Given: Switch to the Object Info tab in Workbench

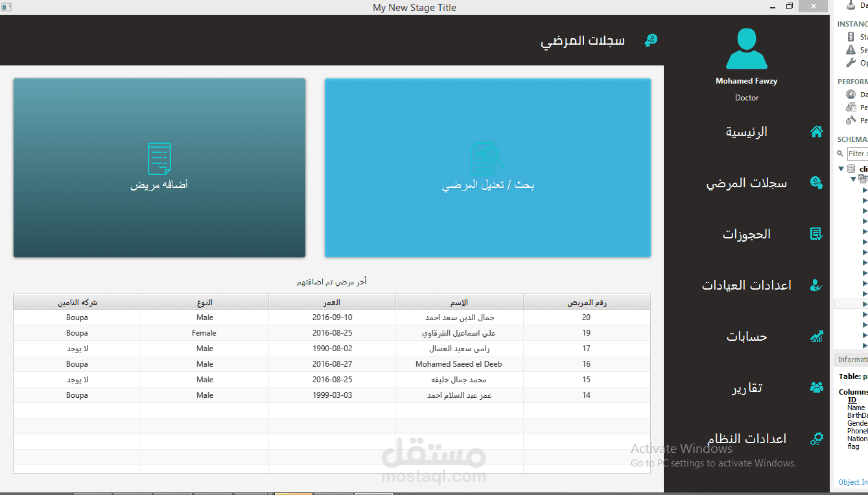Looking at the screenshot, I should [853, 482].
